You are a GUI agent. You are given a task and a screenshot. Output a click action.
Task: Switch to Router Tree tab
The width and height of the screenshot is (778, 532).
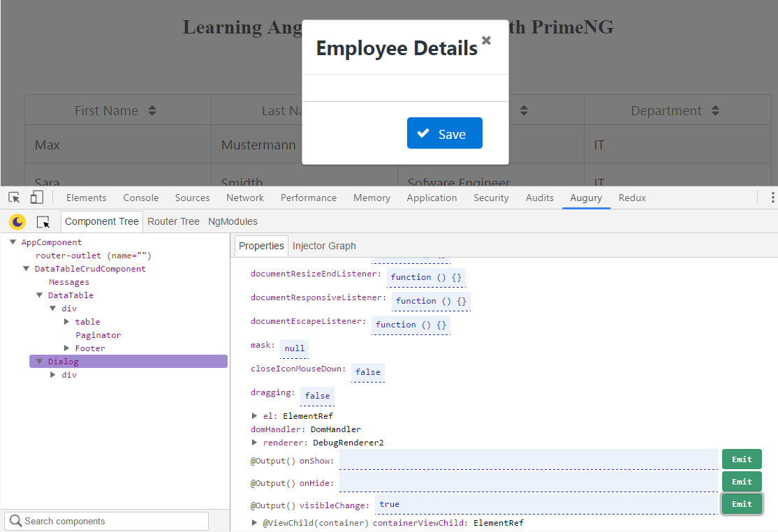coord(173,221)
